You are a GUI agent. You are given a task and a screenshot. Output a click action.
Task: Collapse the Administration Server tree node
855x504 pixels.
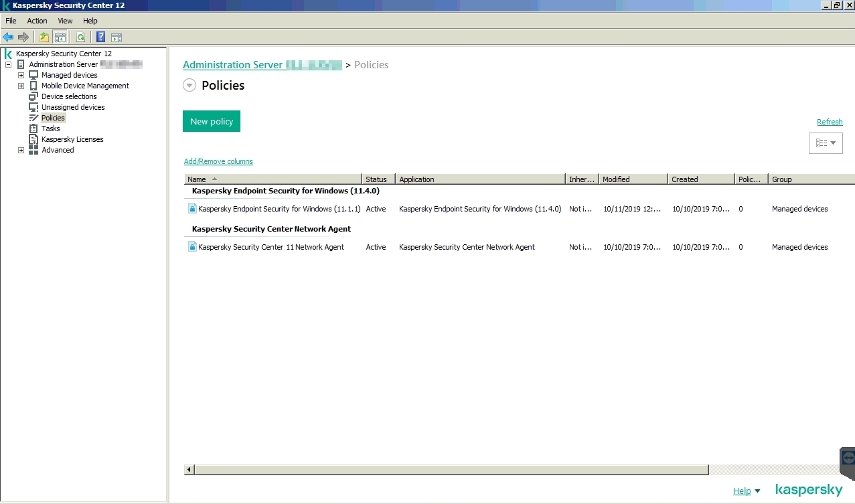point(9,64)
